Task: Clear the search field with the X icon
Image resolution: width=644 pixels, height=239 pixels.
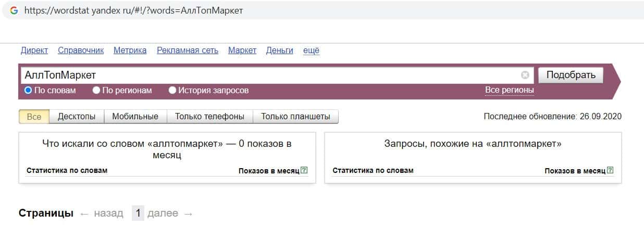Action: click(525, 75)
